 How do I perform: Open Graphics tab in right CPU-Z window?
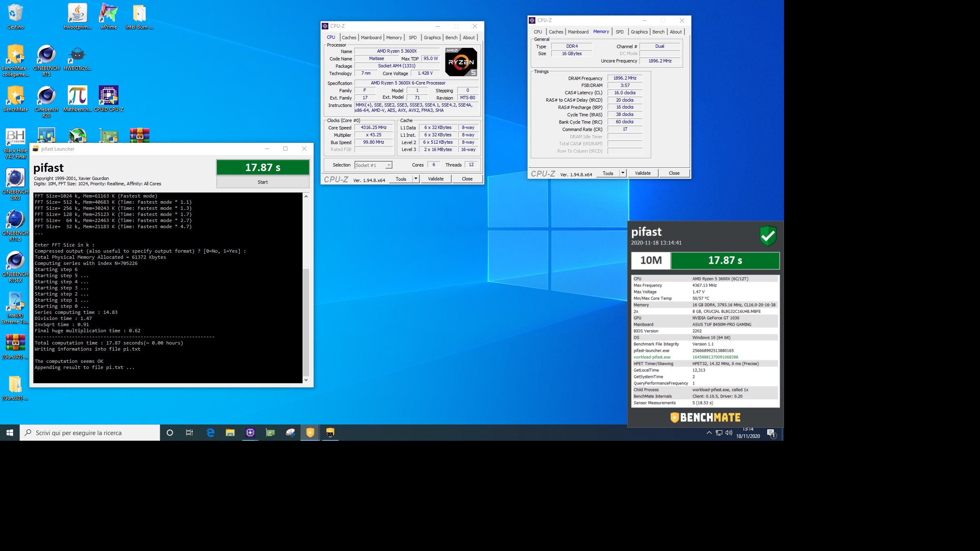(639, 32)
